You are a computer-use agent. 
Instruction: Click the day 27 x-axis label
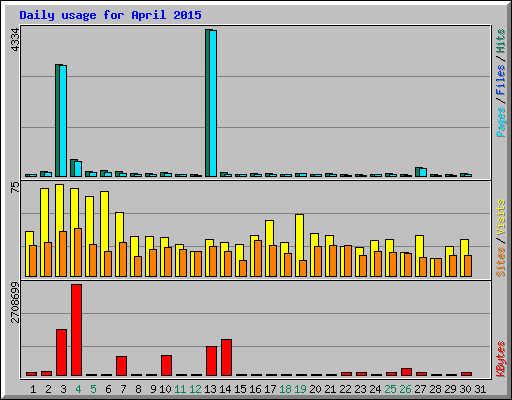tap(420, 389)
